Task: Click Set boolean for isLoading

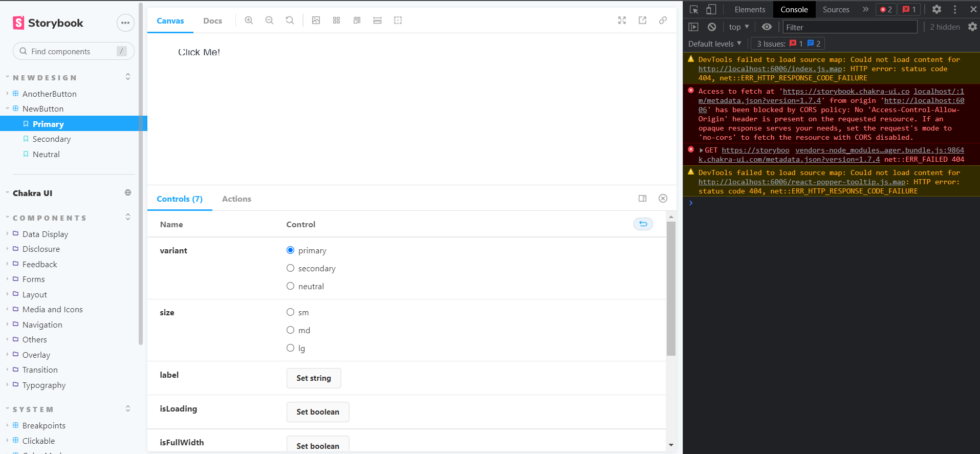Action: click(317, 412)
